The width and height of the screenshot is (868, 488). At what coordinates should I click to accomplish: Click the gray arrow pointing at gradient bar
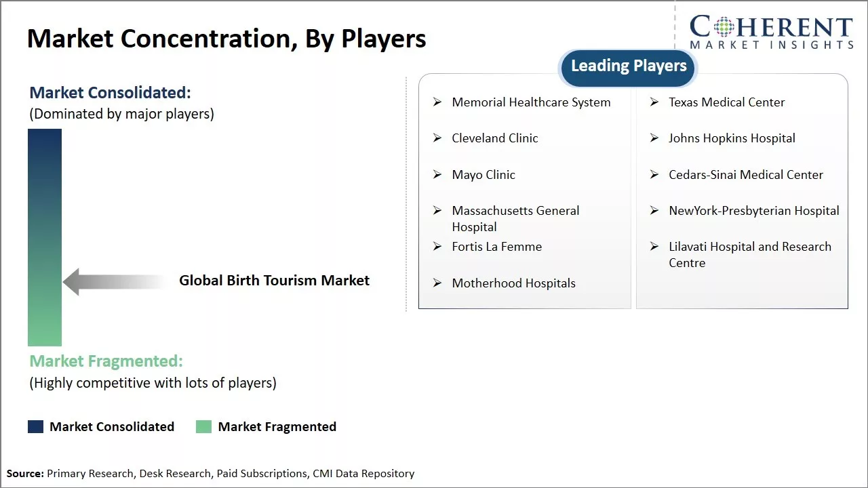point(115,281)
